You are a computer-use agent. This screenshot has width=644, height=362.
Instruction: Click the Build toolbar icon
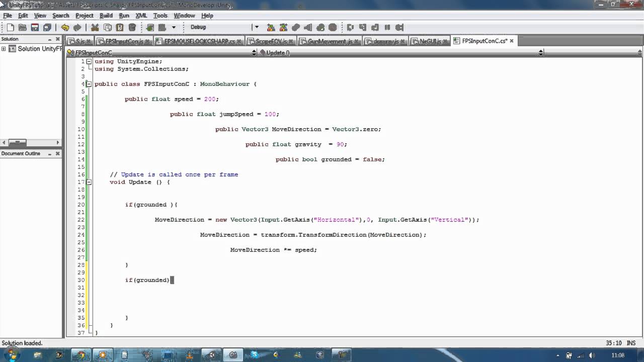coord(150,27)
